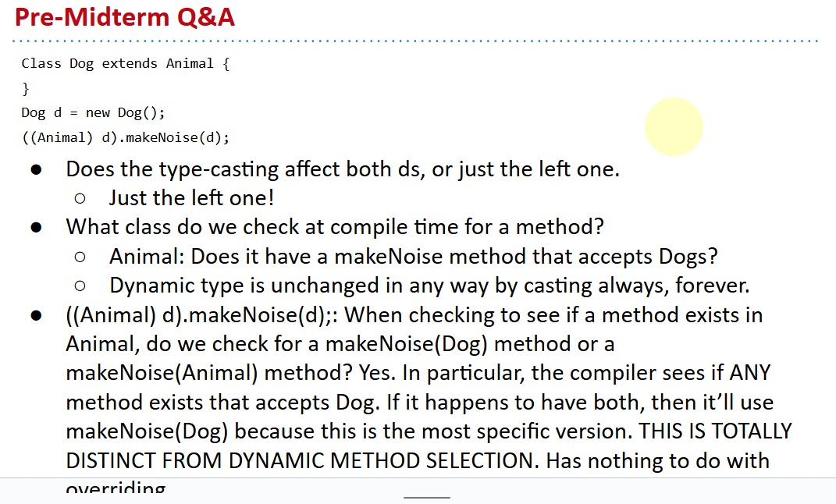Click the hollow bullet before "Dynamic type is unchanged"
The image size is (836, 504).
pos(80,286)
